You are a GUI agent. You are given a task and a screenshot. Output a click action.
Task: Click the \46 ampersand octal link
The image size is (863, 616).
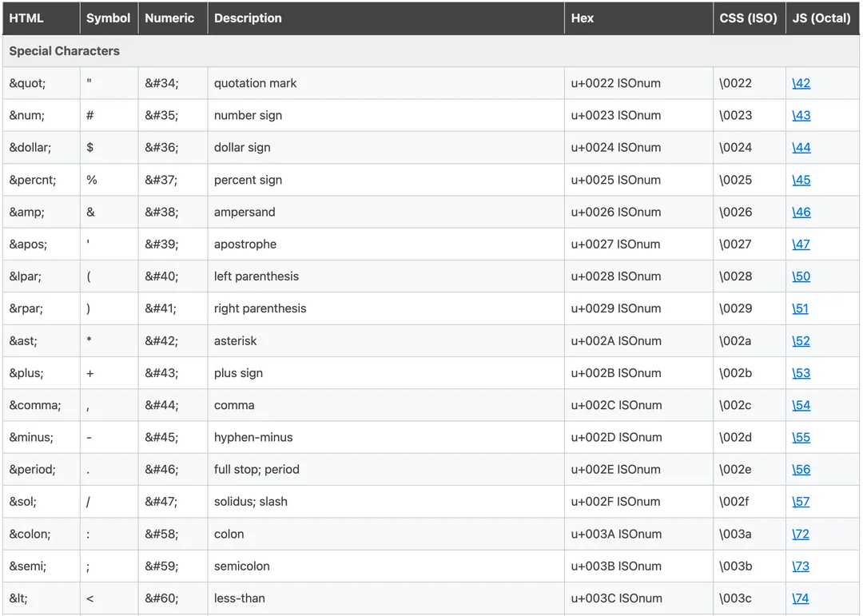801,212
